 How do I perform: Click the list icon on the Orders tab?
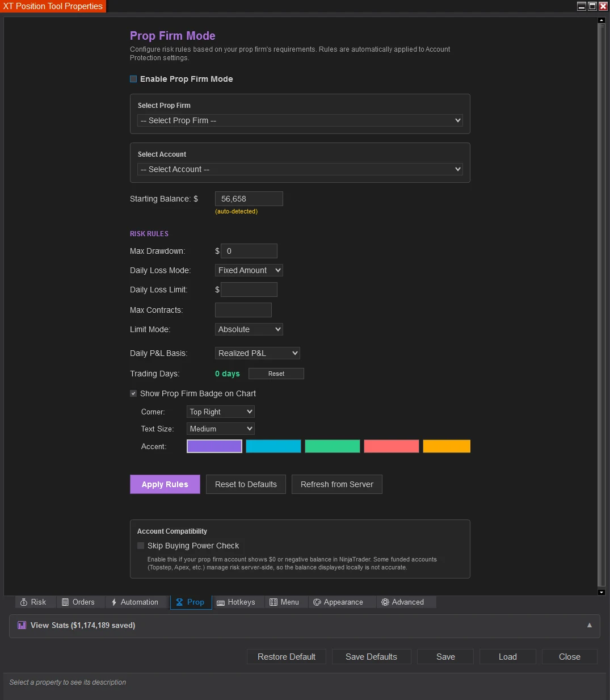(64, 602)
